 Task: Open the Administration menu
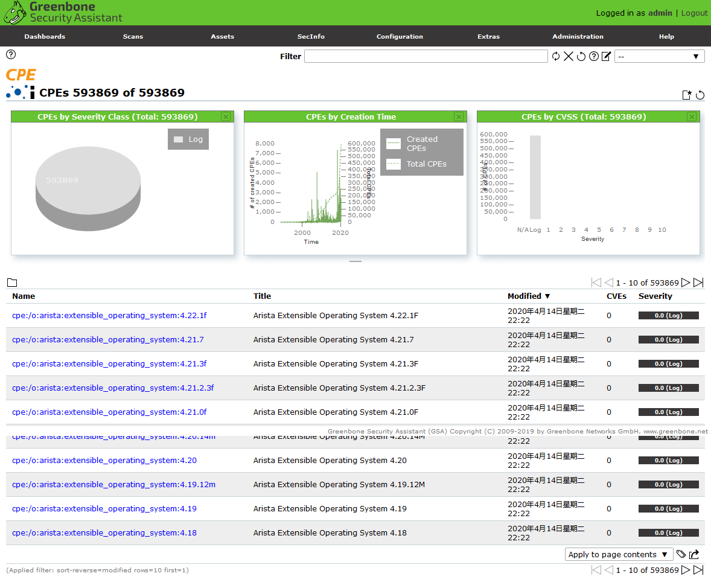coord(578,36)
